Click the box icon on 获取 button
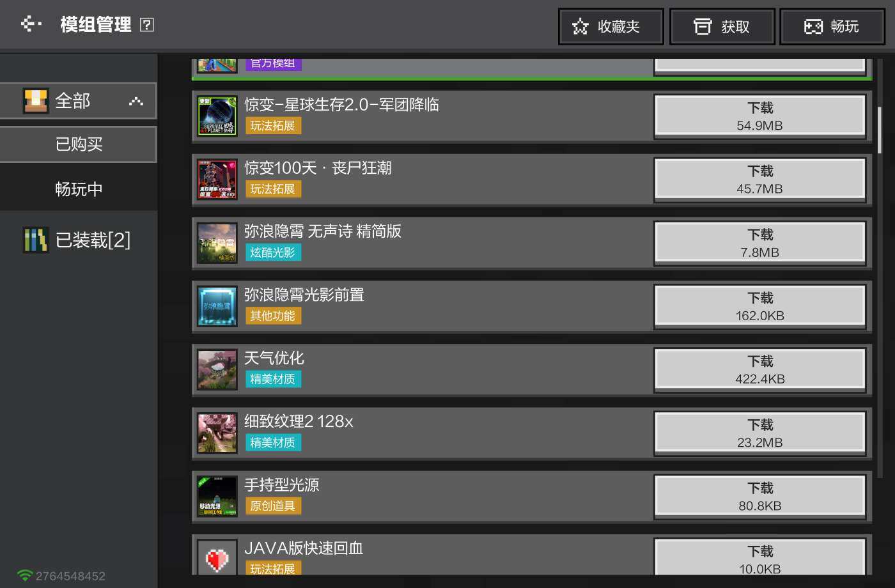The image size is (895, 588). click(703, 26)
